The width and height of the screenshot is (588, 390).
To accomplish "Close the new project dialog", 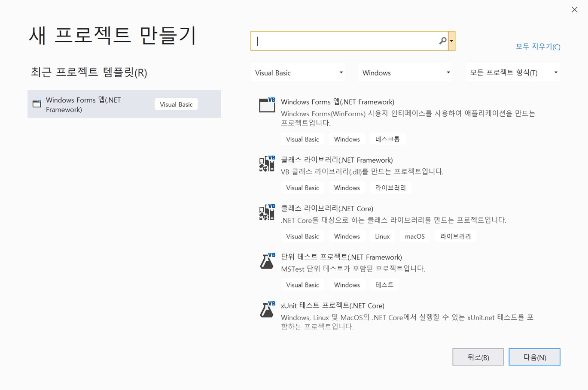I will (x=574, y=9).
